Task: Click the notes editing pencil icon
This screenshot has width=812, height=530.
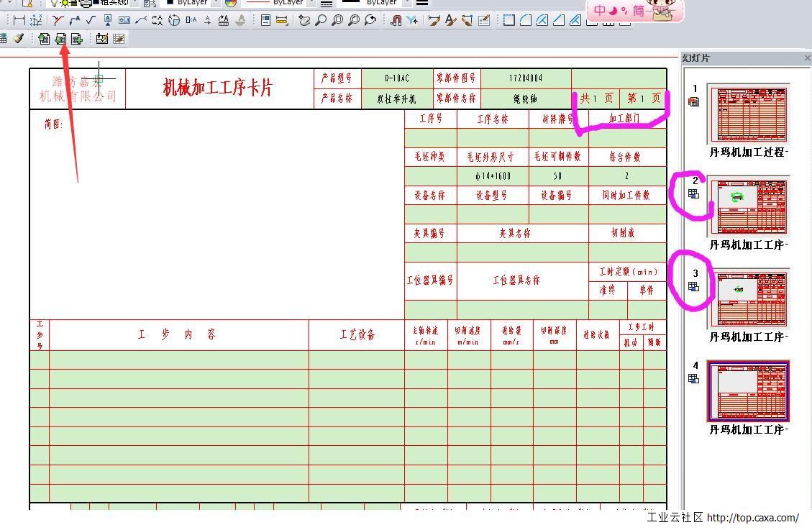Action: pyautogui.click(x=484, y=20)
